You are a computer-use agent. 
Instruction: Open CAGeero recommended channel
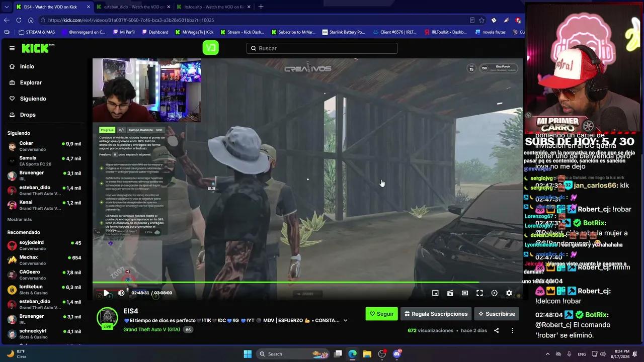pyautogui.click(x=44, y=275)
